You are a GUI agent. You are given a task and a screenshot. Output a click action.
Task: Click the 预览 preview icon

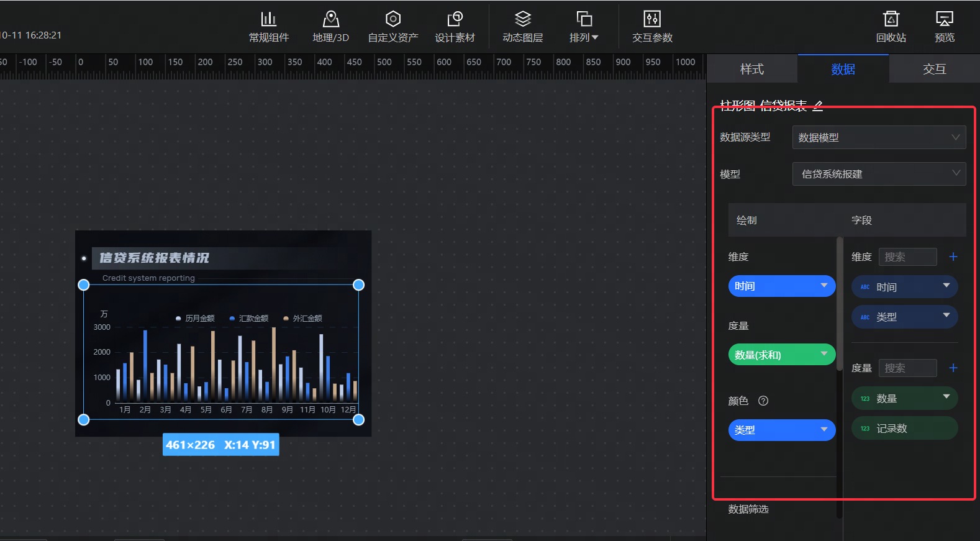click(944, 19)
